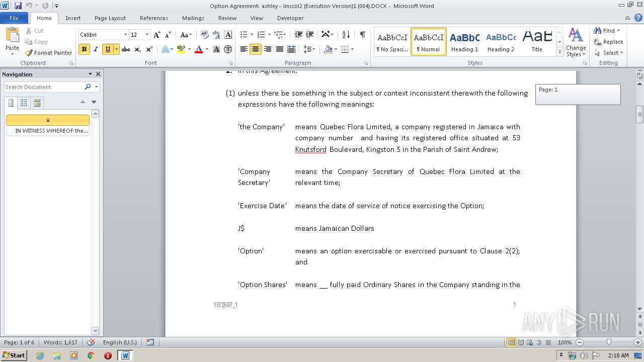
Task: Apply font color
Action: [199, 49]
